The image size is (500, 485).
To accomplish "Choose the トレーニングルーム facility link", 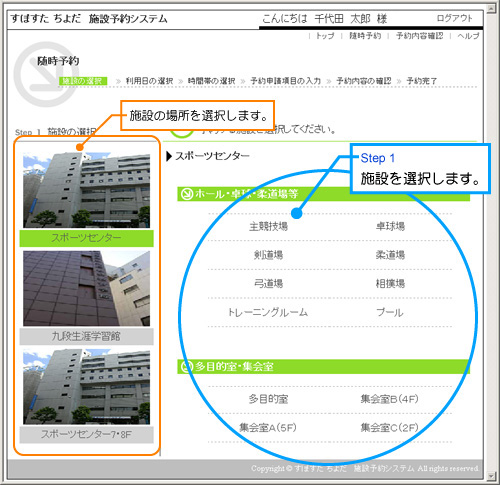I will (268, 312).
